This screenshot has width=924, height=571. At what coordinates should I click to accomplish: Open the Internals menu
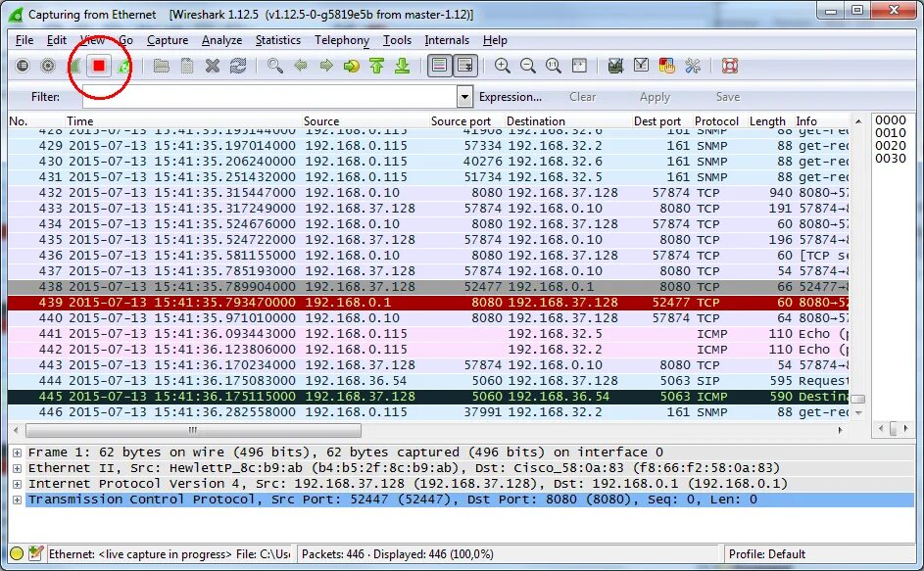[x=447, y=40]
